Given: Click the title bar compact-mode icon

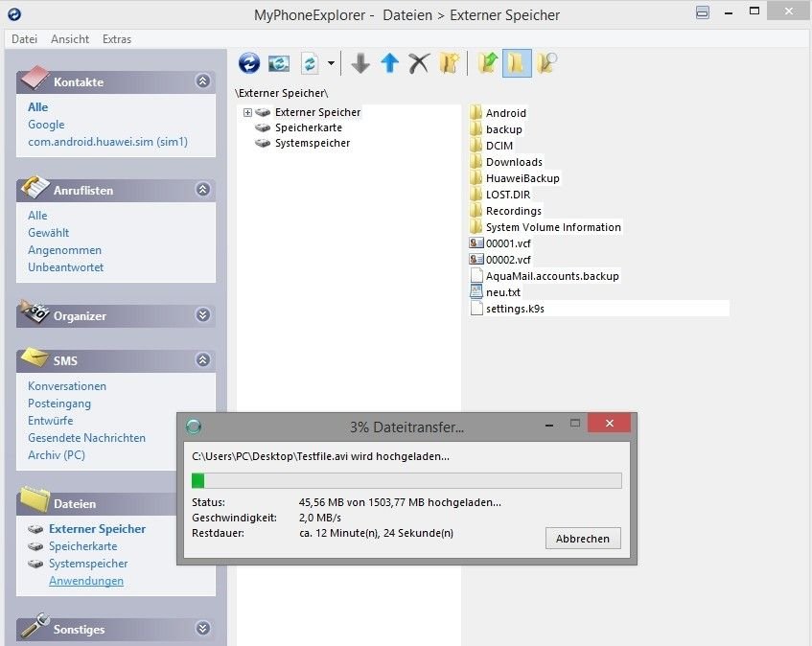Looking at the screenshot, I should (x=702, y=12).
